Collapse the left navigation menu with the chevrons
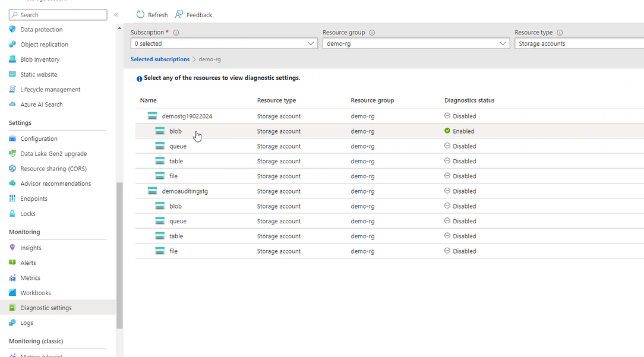This screenshot has height=357, width=644. (116, 15)
